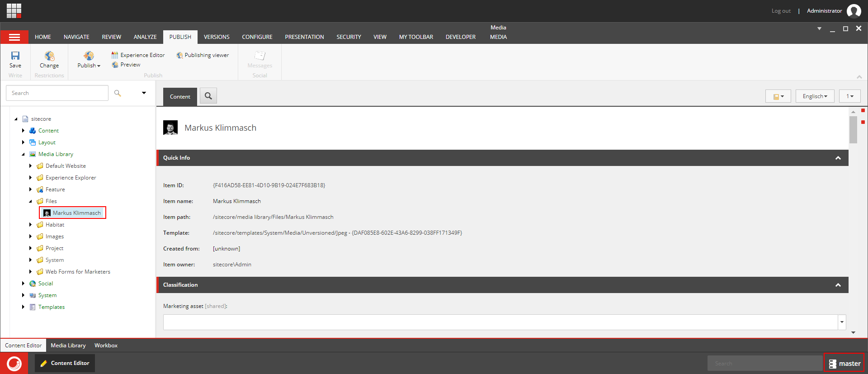Viewport: 868px width, 374px height.
Task: Open the VERSIONS ribbon tab
Action: click(217, 37)
